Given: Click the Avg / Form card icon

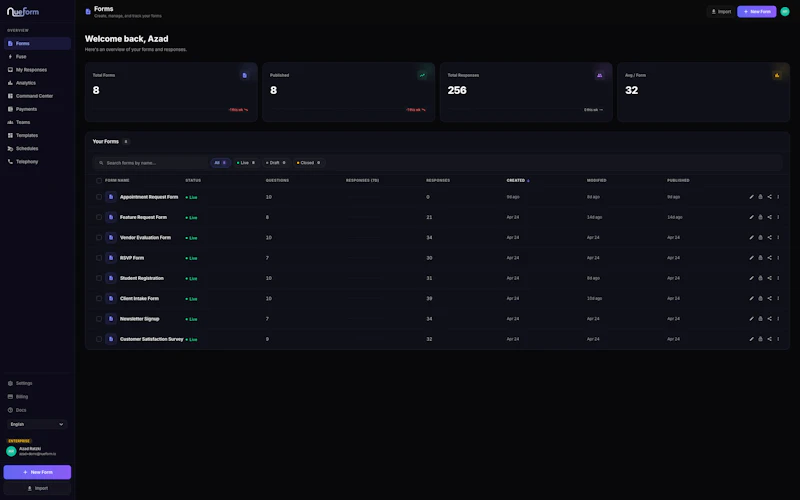Looking at the screenshot, I should tap(777, 76).
